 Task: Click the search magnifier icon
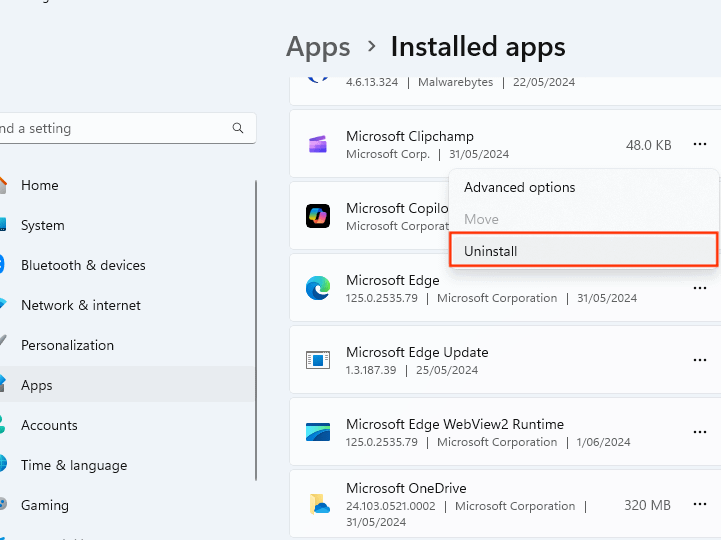pyautogui.click(x=238, y=128)
